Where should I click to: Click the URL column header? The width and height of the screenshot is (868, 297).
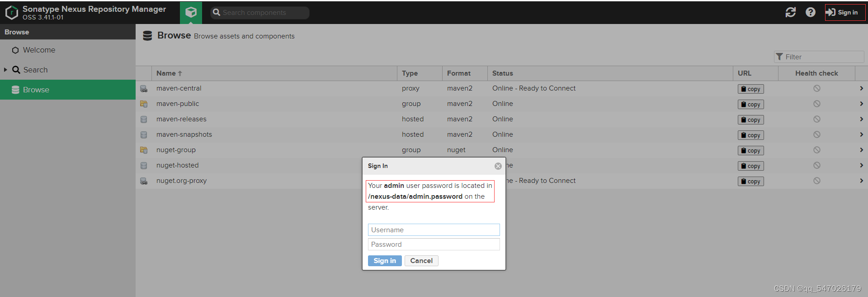point(755,73)
